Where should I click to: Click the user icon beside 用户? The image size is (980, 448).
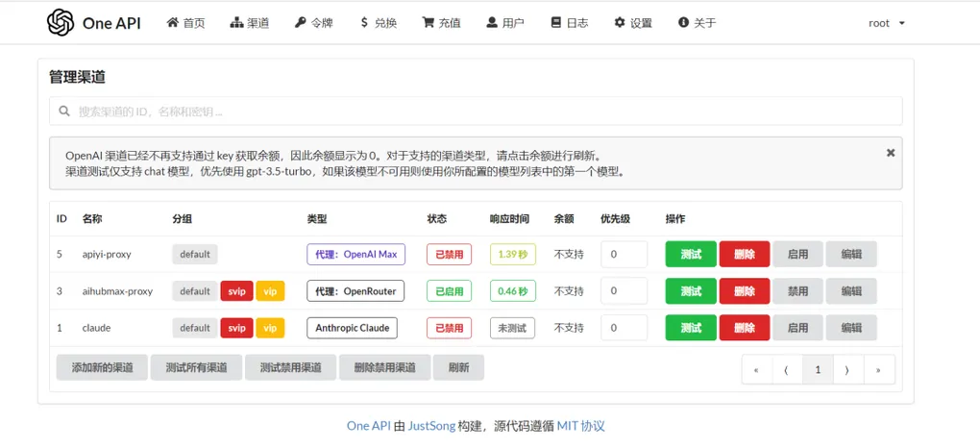pyautogui.click(x=492, y=23)
